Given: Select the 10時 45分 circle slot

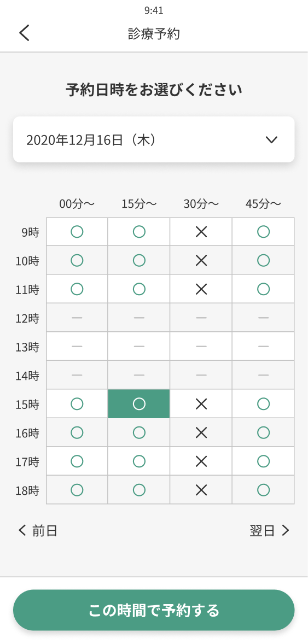Looking at the screenshot, I should tap(263, 260).
